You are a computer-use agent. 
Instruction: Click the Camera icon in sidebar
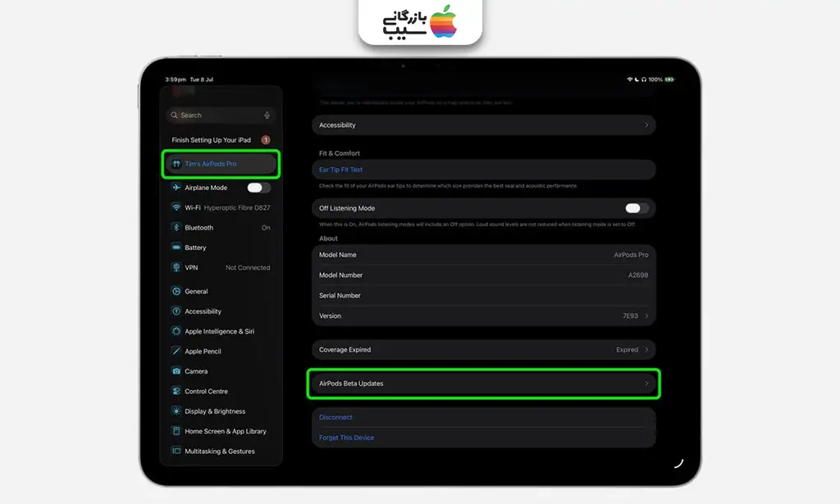(x=176, y=370)
